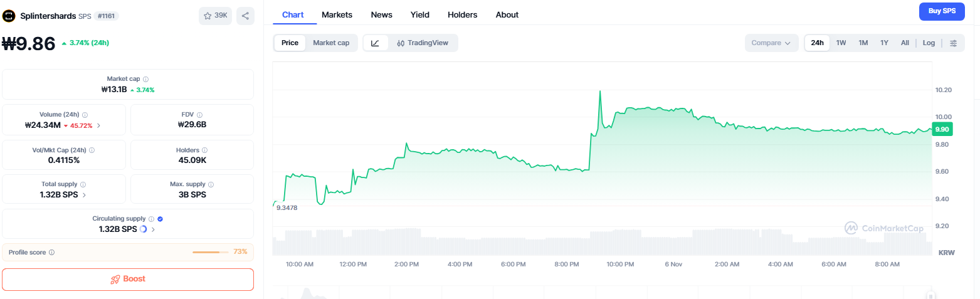
Task: Switch to the Markets tab
Action: pos(337,14)
